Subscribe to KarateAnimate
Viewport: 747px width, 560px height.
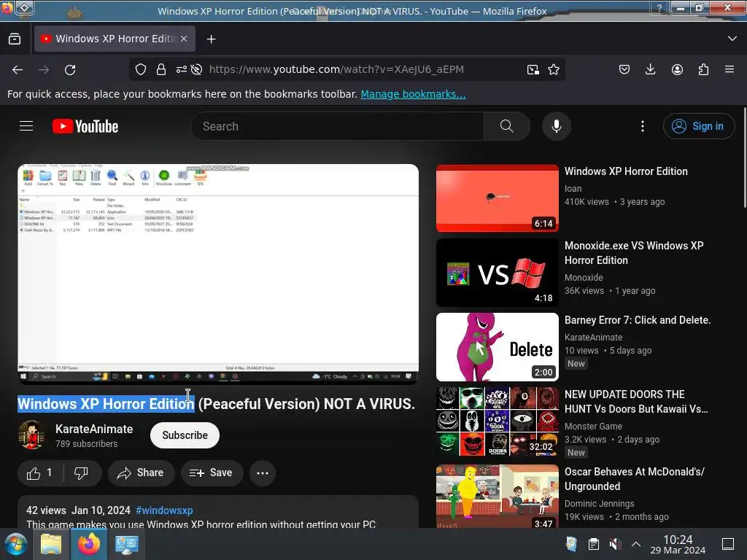click(185, 435)
